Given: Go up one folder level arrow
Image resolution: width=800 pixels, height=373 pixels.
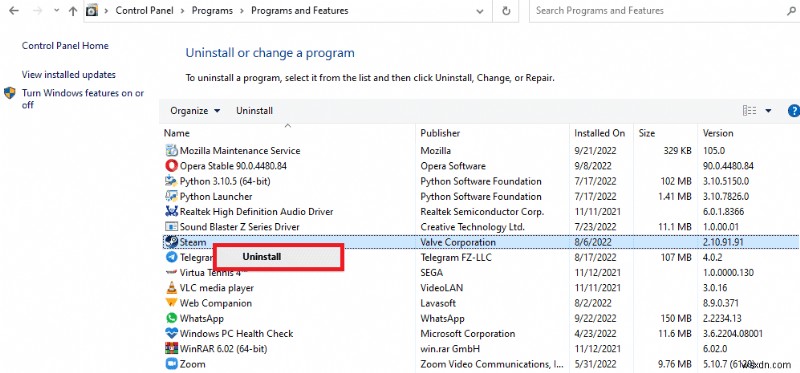Looking at the screenshot, I should point(73,11).
